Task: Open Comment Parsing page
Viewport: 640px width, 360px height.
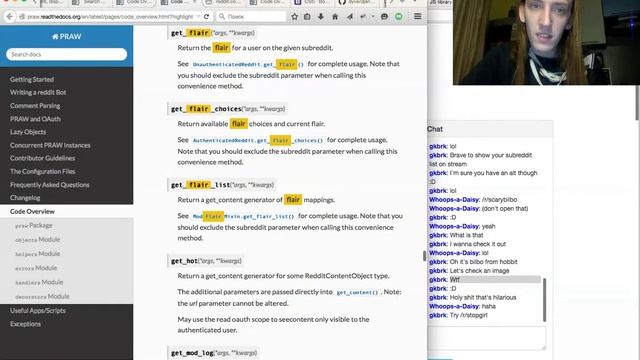Action: [35, 106]
